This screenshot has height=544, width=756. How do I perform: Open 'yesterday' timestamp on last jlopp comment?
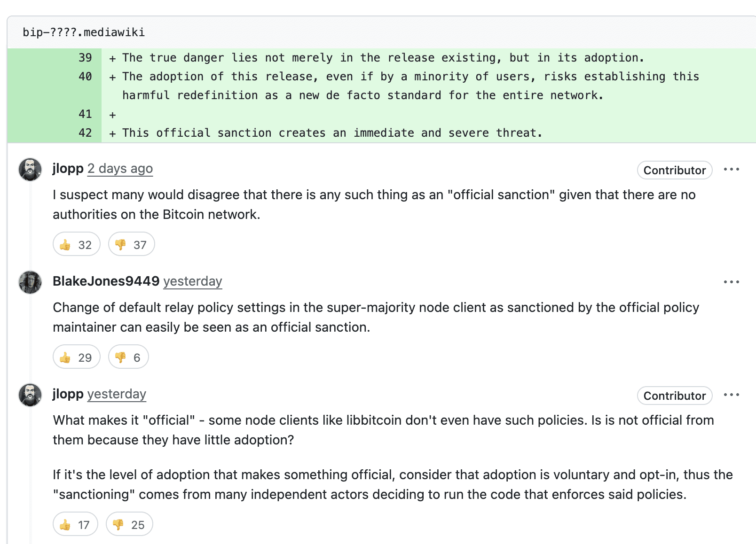[x=117, y=394]
